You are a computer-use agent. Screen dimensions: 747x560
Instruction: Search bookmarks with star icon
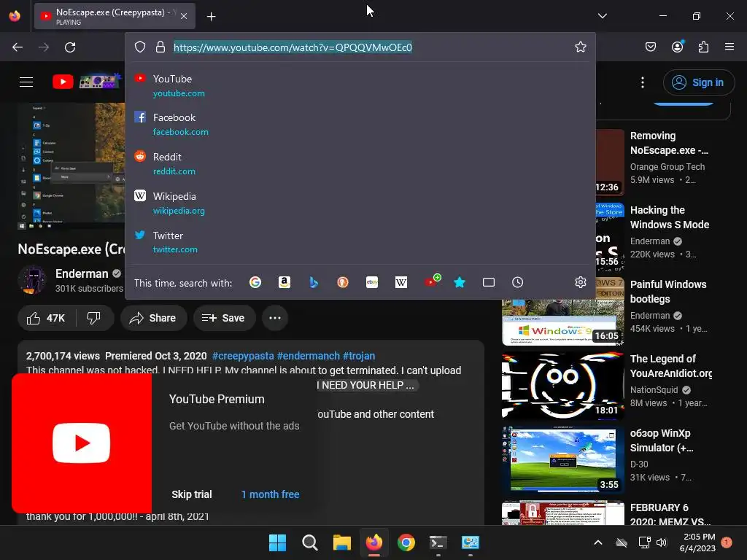pyautogui.click(x=460, y=282)
